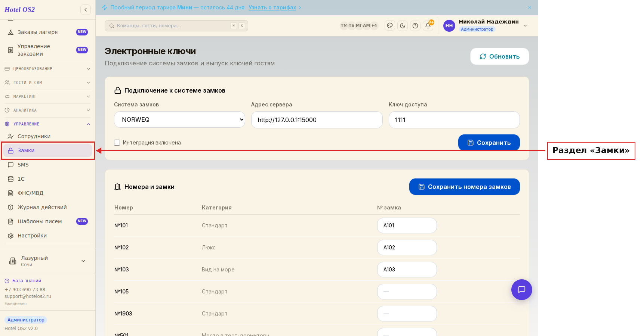Image resolution: width=644 pixels, height=336 pixels.
Task: Enable the Интеграция включена checkbox
Action: (x=117, y=143)
